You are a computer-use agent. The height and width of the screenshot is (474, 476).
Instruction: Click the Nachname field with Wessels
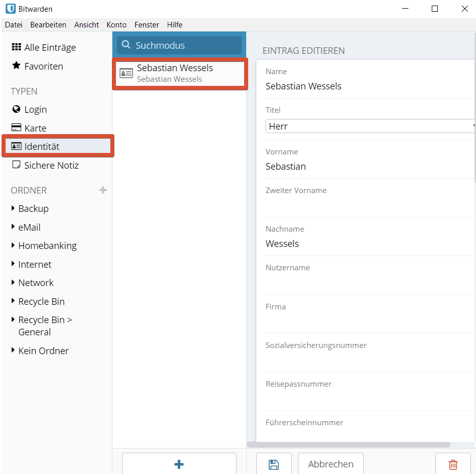368,243
